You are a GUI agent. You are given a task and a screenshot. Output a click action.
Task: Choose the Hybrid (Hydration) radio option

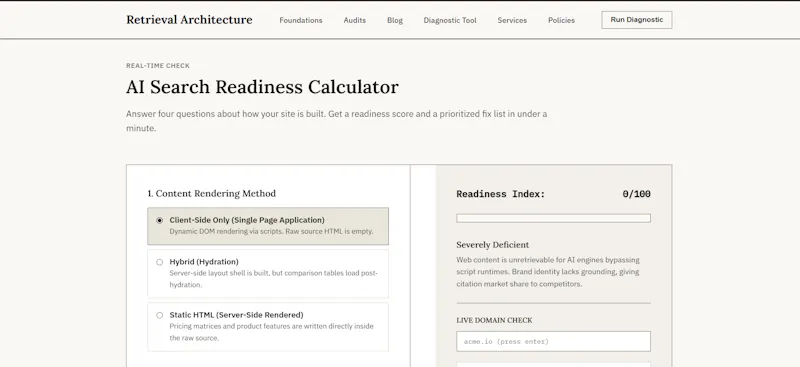[160, 262]
